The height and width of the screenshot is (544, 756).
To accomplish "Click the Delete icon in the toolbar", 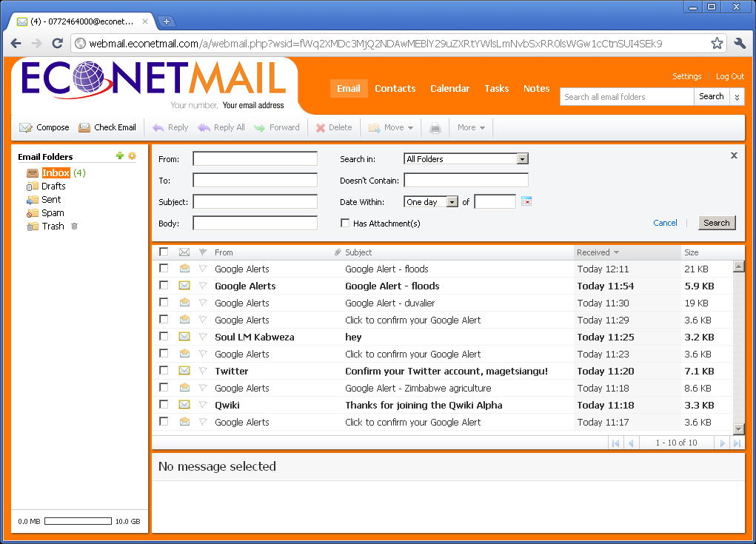I will [321, 127].
